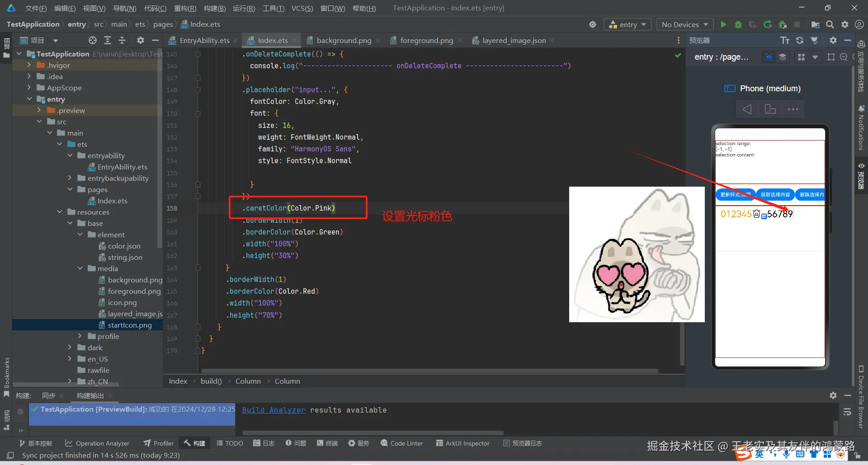
Task: Expand the profile folder in project tree
Action: tap(80, 336)
